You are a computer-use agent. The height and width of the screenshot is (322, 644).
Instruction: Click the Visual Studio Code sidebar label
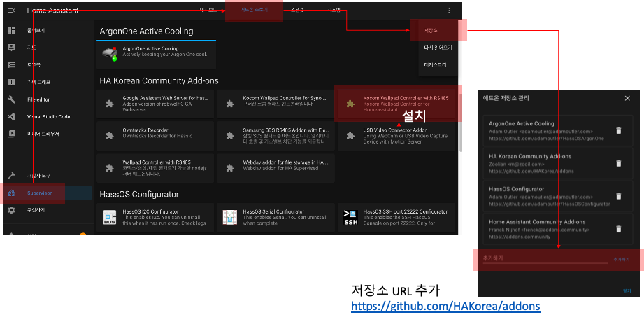pos(48,117)
